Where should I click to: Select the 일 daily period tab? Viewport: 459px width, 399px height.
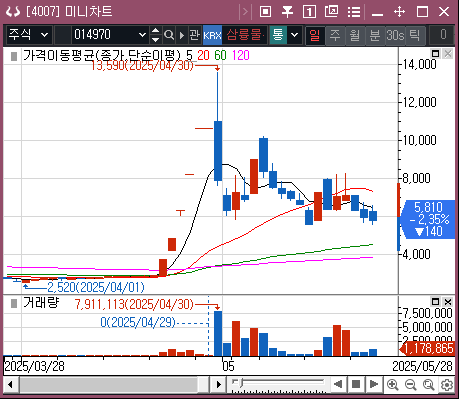tap(315, 35)
